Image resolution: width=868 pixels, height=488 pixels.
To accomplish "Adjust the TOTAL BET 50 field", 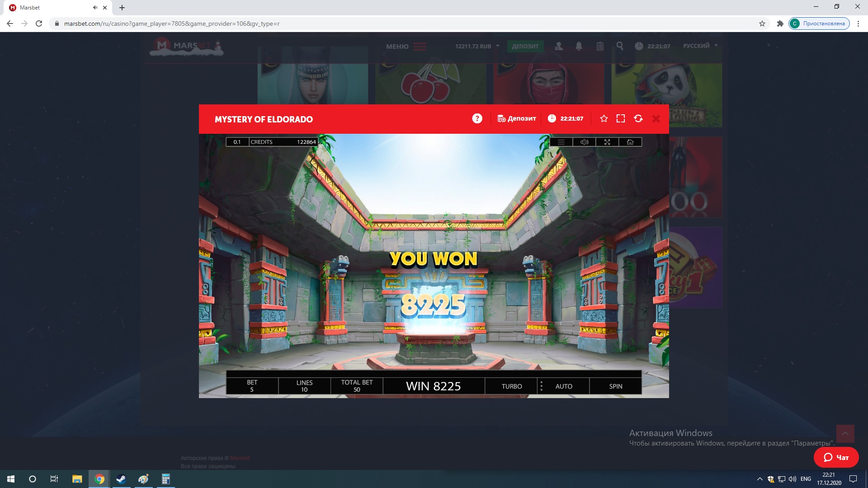I will point(357,386).
